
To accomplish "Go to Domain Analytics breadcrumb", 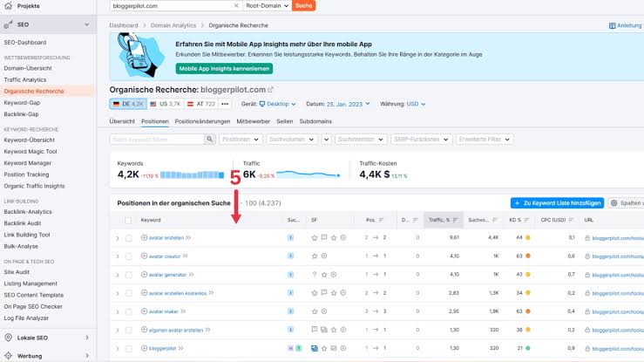I will pyautogui.click(x=173, y=25).
